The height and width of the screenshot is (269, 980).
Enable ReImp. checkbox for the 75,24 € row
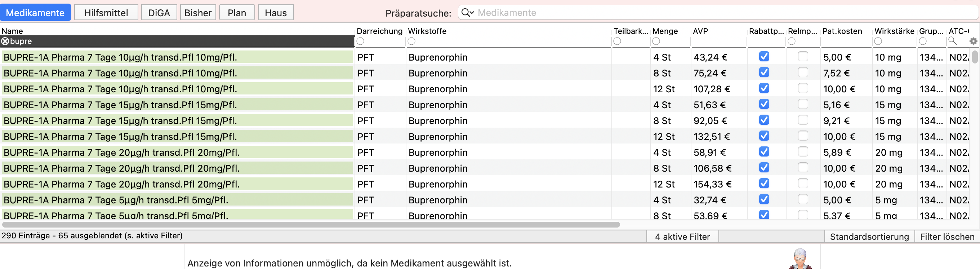pos(803,72)
